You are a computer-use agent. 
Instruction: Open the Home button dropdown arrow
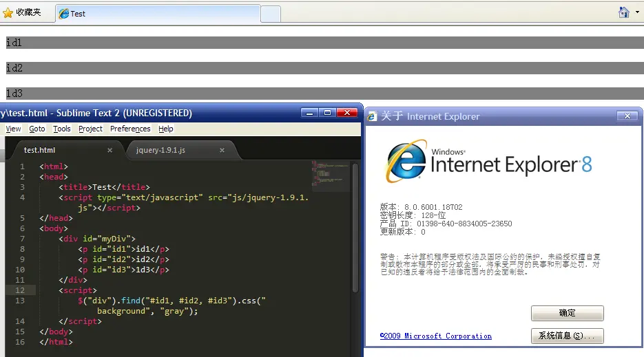(x=637, y=12)
